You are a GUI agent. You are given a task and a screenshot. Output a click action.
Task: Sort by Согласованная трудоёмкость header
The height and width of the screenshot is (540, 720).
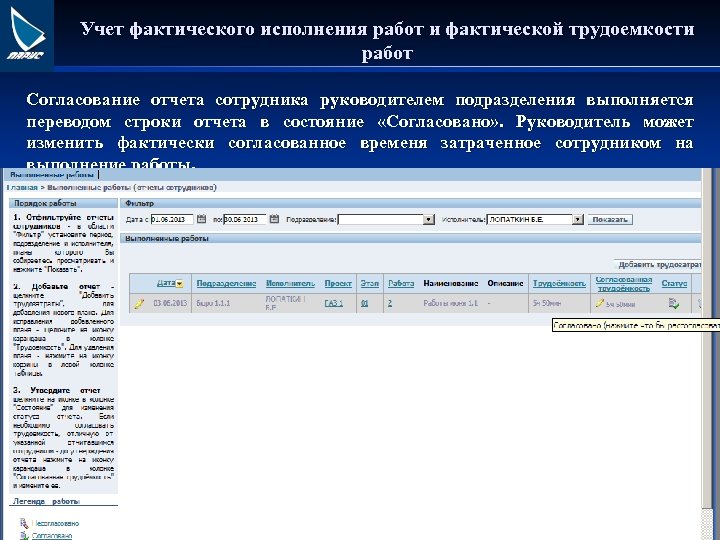point(624,284)
